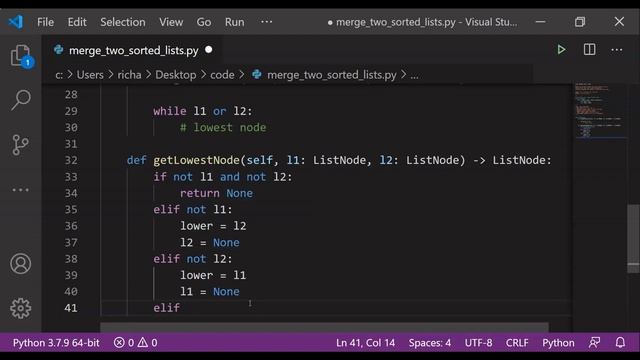Click the getLowestNode function name

pos(196,160)
